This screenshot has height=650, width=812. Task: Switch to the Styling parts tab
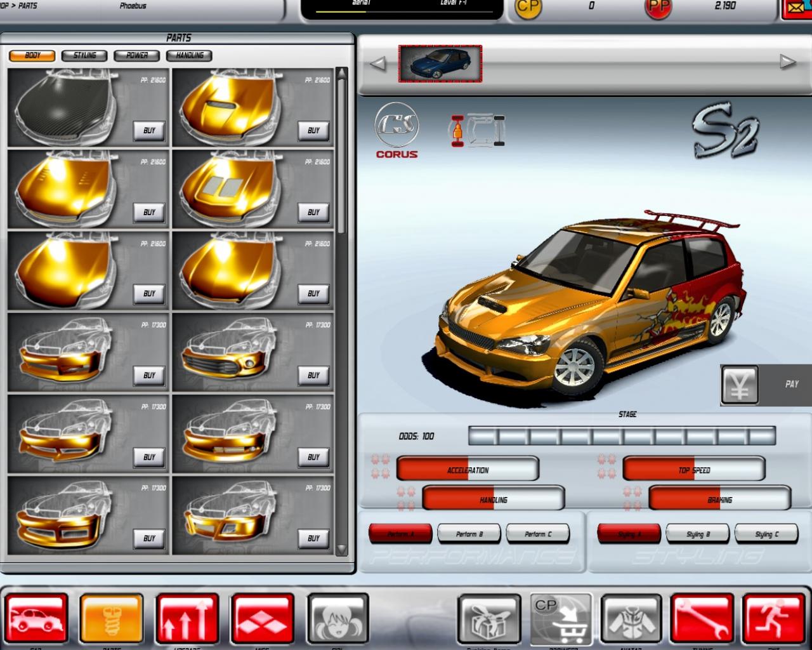point(84,56)
